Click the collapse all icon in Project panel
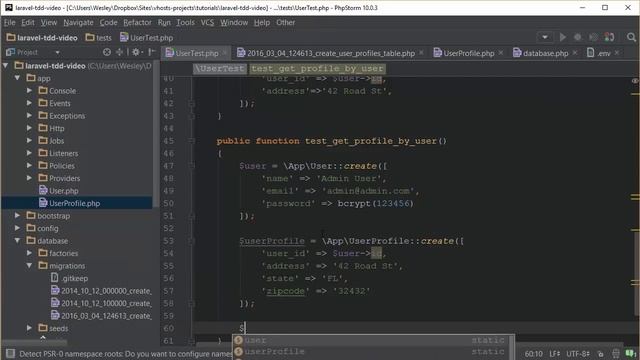 (x=119, y=52)
